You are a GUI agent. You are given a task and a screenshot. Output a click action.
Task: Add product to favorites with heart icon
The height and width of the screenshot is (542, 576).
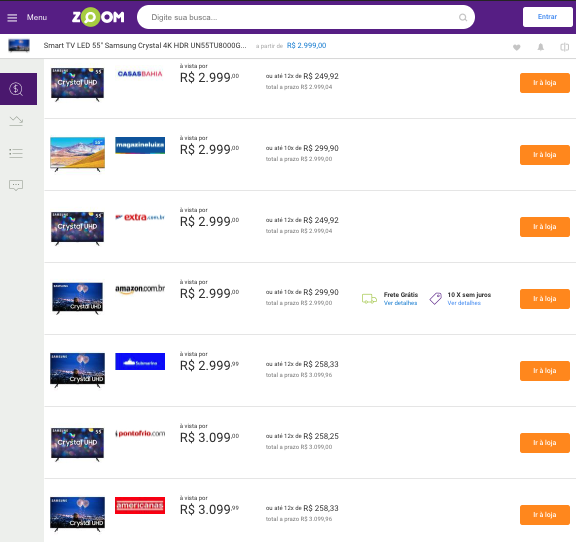[516, 47]
